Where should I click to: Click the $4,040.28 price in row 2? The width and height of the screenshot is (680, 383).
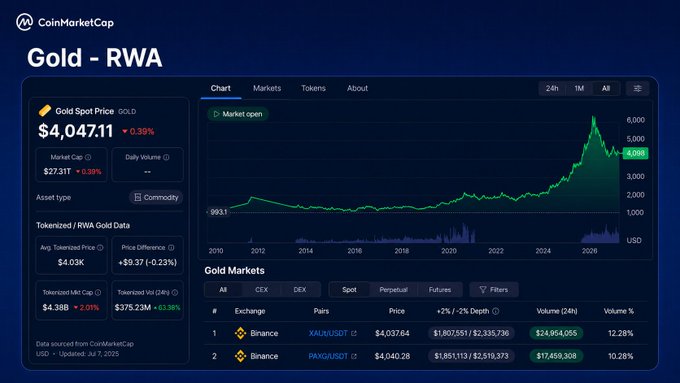tap(392, 356)
